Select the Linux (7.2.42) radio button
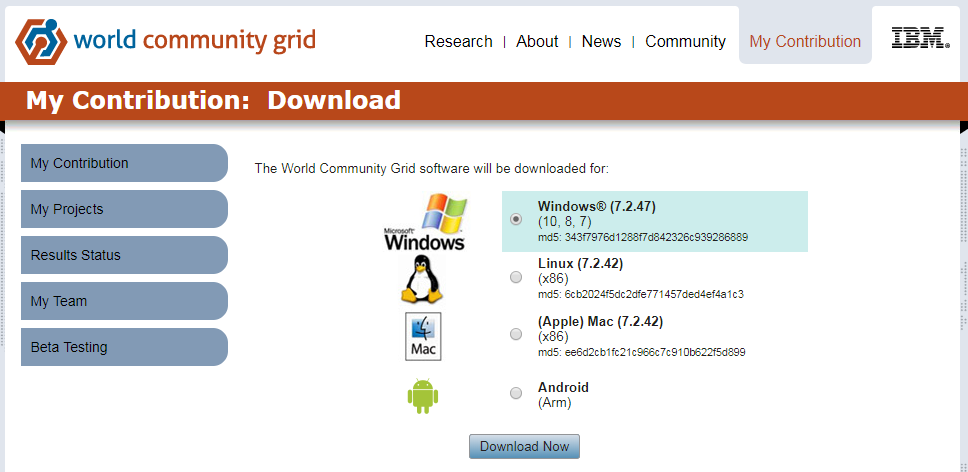The height and width of the screenshot is (472, 968). click(x=516, y=277)
